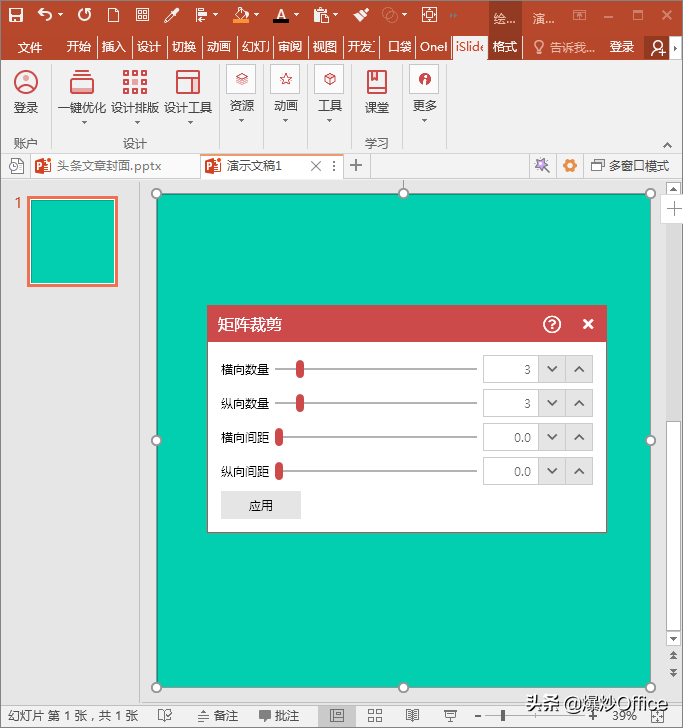The width and height of the screenshot is (683, 728).
Task: Click the format painter brush icon
Action: coord(361,15)
